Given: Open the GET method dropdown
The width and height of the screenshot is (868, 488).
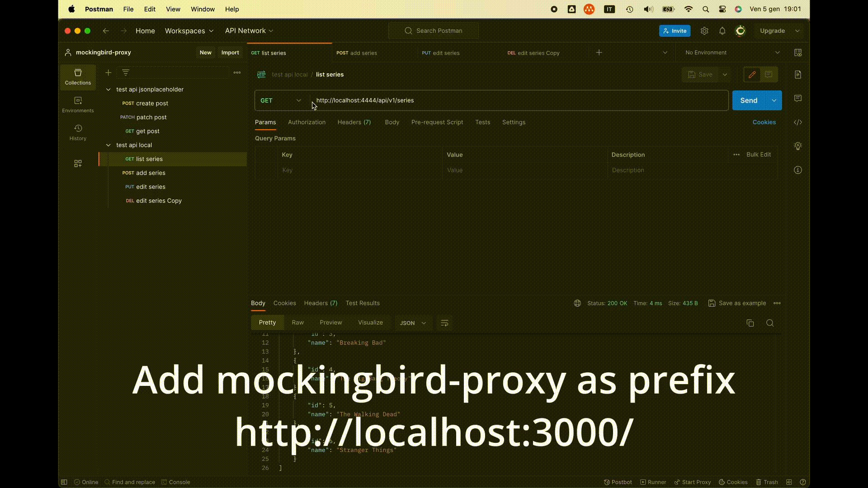Looking at the screenshot, I should tap(280, 100).
